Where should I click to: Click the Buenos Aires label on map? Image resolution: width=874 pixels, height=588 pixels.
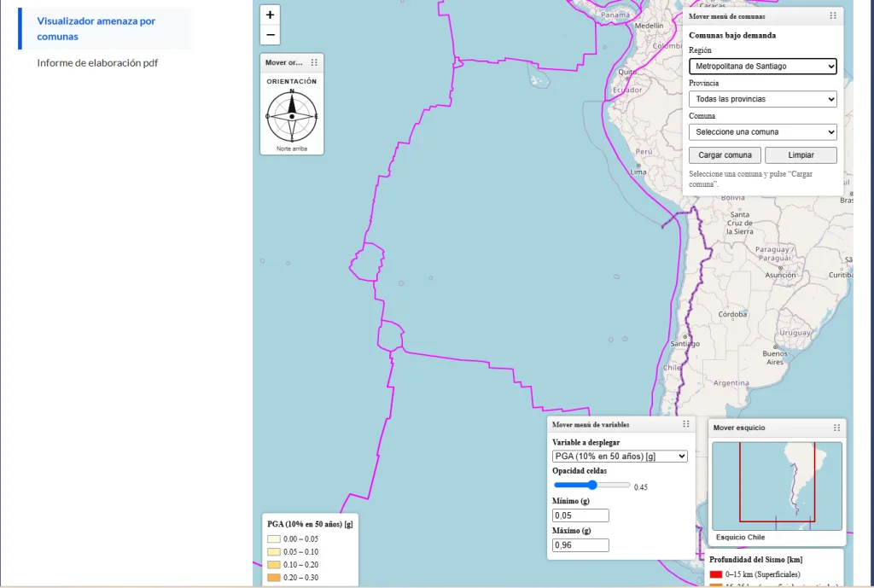(x=775, y=358)
